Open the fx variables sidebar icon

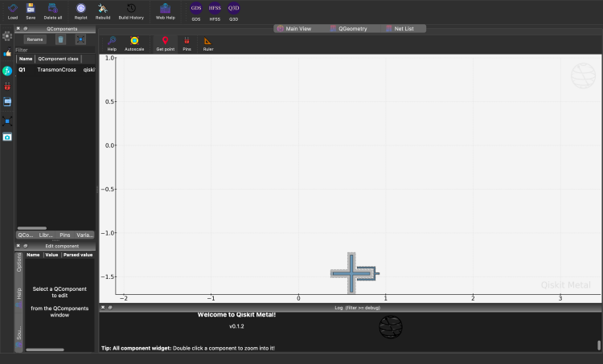(7, 71)
